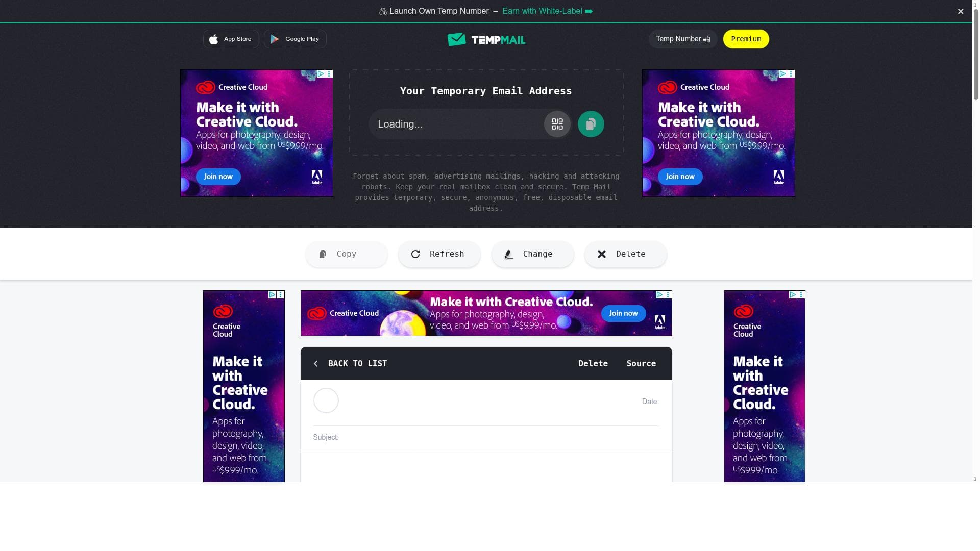Open the Temp Number page
Screen dimensions: 980x551
683,39
